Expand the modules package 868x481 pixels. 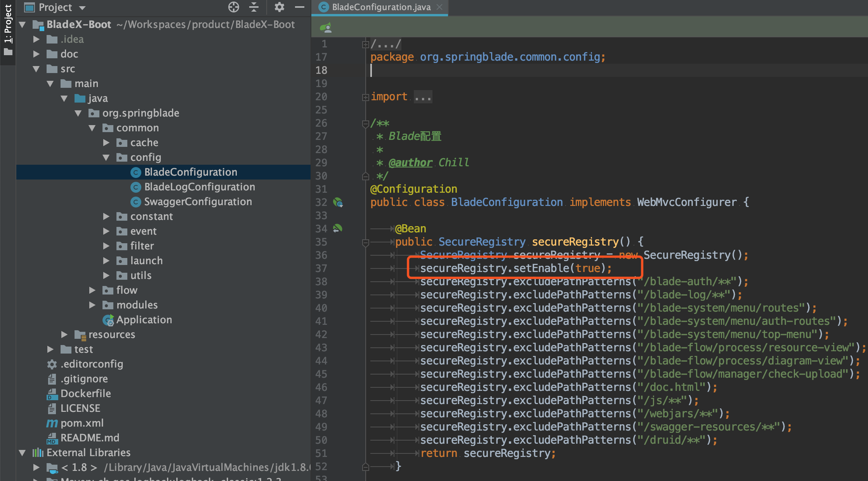tap(92, 305)
